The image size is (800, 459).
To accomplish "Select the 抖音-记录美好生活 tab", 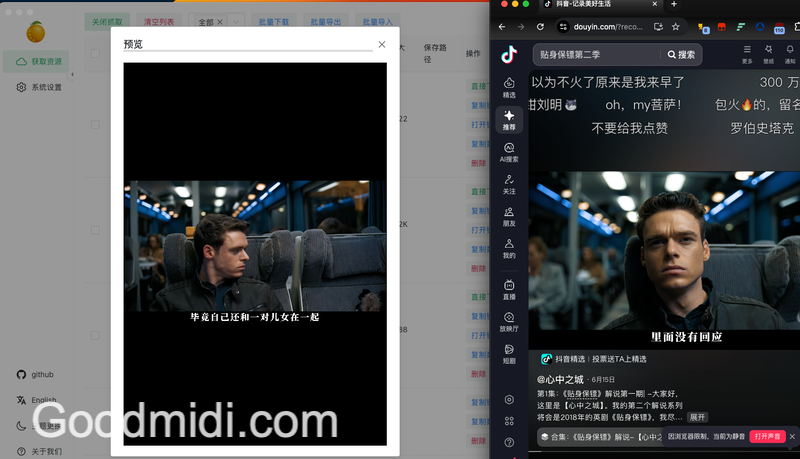I will pos(602,4).
